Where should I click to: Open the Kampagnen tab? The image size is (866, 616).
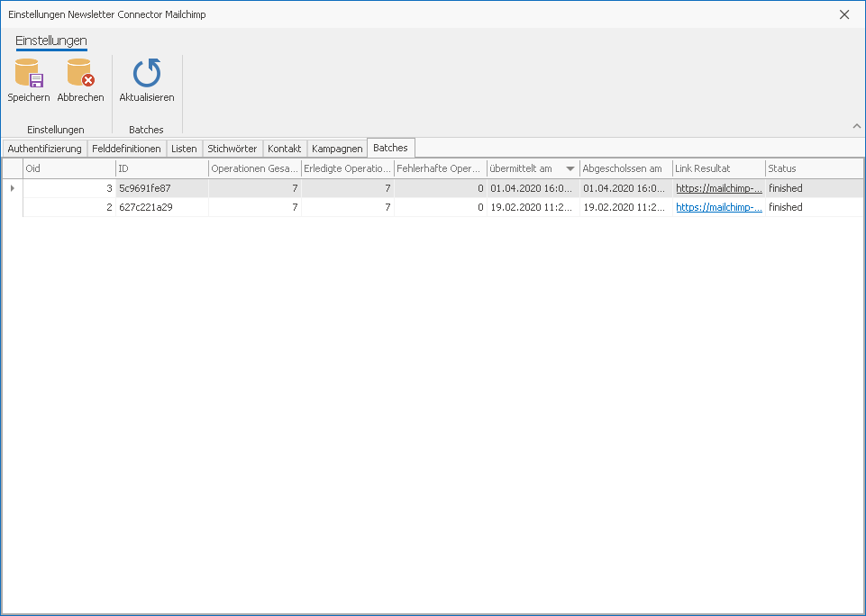[x=337, y=149]
